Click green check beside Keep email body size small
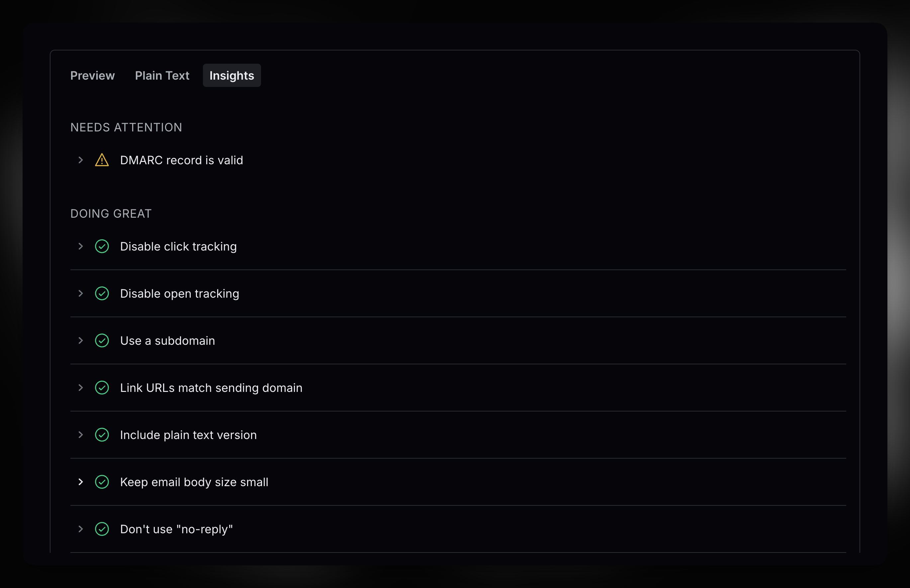Image resolution: width=910 pixels, height=588 pixels. coord(102,482)
